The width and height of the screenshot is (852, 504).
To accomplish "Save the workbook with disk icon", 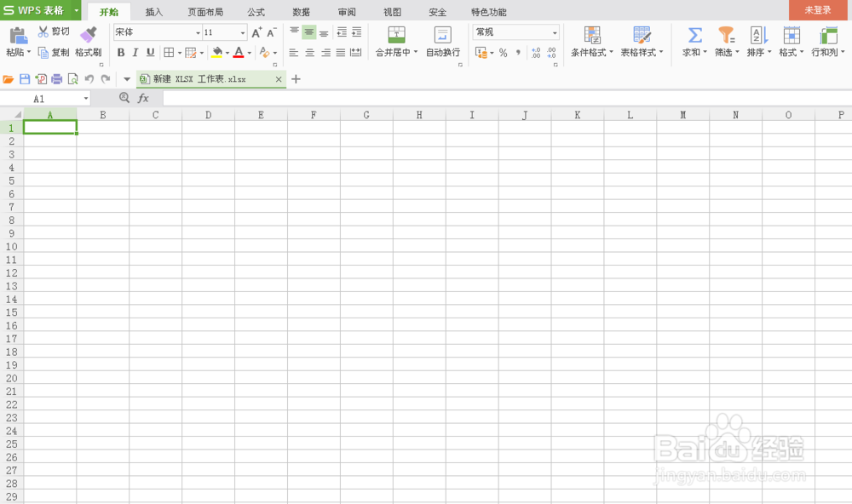I will coord(25,79).
